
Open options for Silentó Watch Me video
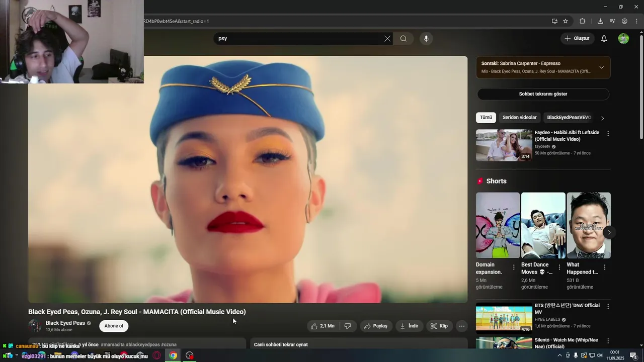pos(608,341)
